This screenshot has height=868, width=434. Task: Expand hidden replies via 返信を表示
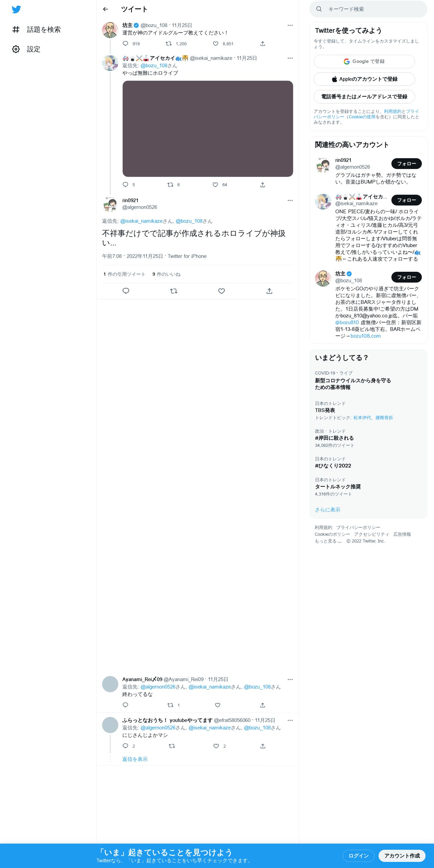[135, 759]
